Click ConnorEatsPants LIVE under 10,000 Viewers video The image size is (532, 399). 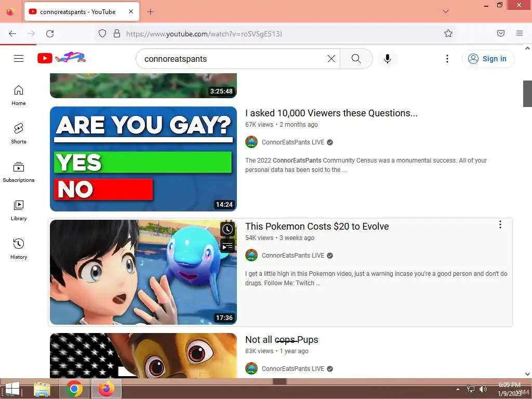coord(293,142)
